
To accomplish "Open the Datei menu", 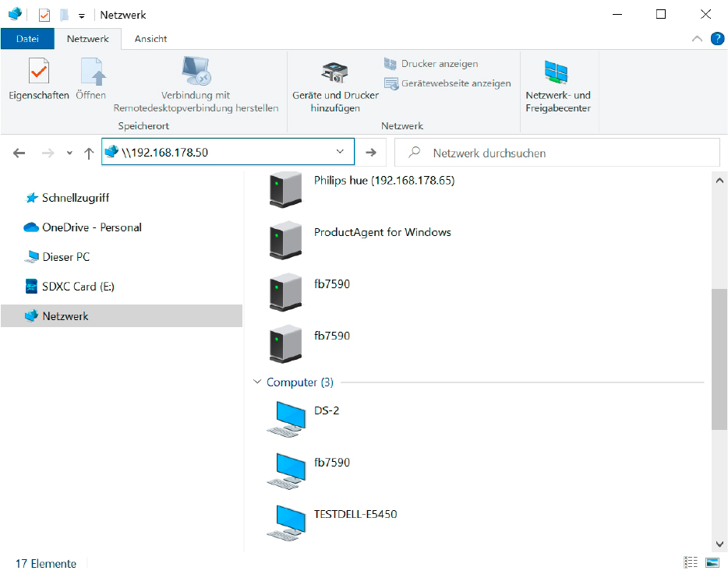I will 27,38.
